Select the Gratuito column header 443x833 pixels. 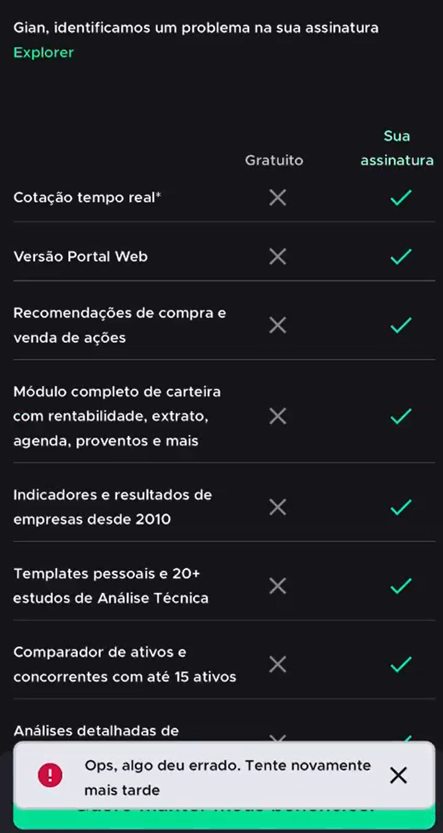point(274,160)
